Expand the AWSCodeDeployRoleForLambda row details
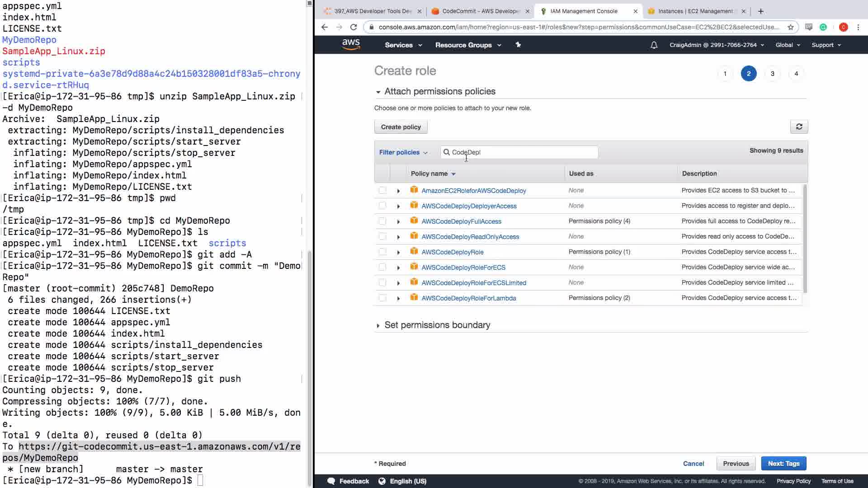The height and width of the screenshot is (488, 868). pos(398,298)
